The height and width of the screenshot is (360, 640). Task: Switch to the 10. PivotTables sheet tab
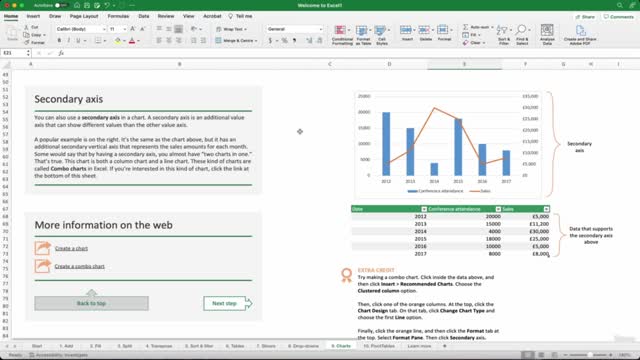pos(379,346)
